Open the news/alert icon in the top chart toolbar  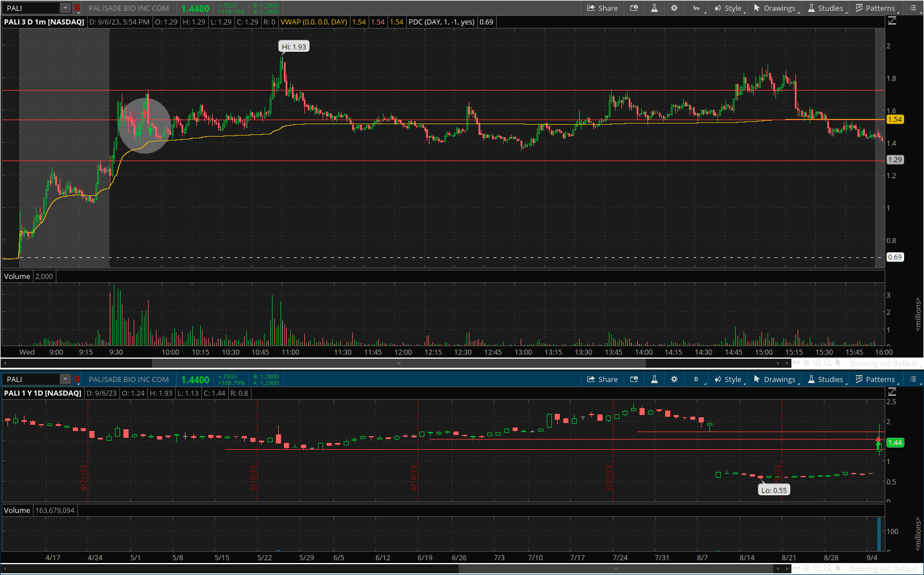click(x=634, y=8)
